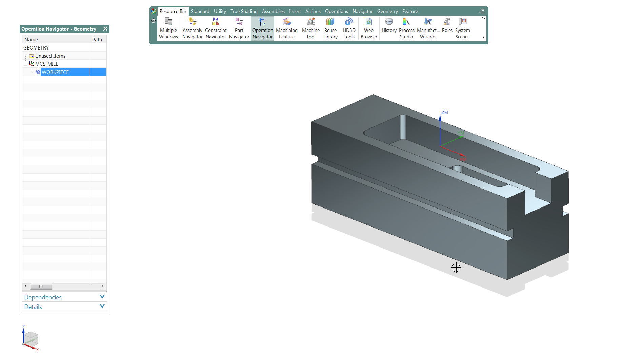Switch to the Standard tab
Screen dimensions: 644x356
click(200, 11)
